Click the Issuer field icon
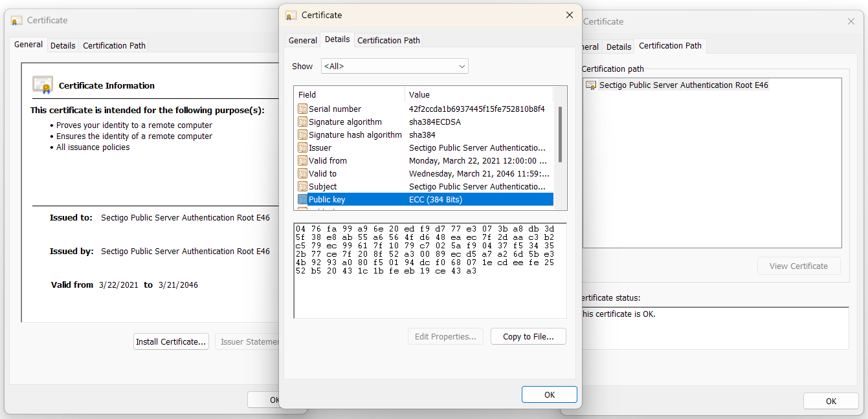 [x=302, y=147]
